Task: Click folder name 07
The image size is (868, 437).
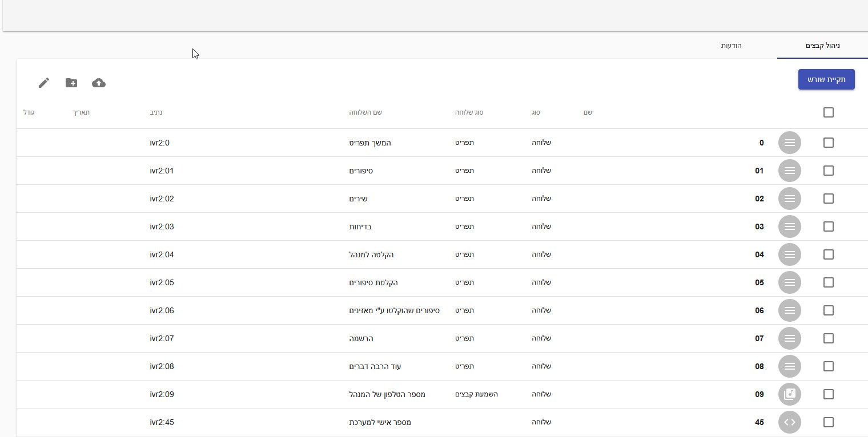Action: click(x=759, y=338)
